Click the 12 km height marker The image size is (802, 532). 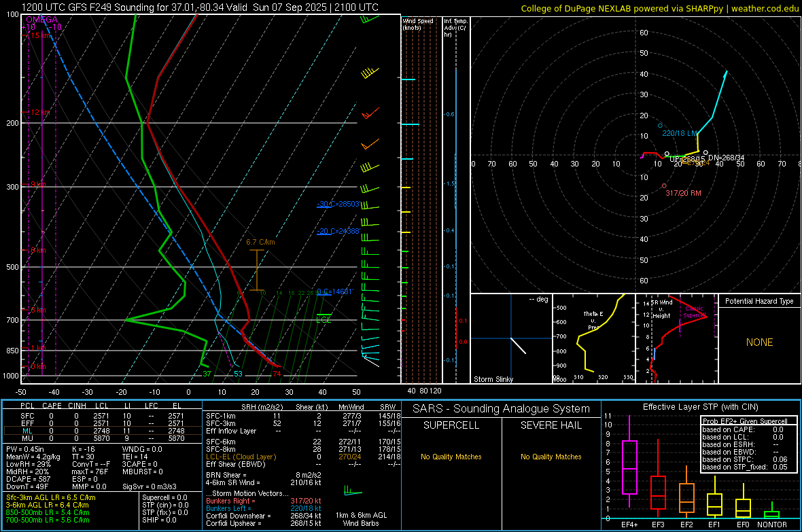pos(40,112)
